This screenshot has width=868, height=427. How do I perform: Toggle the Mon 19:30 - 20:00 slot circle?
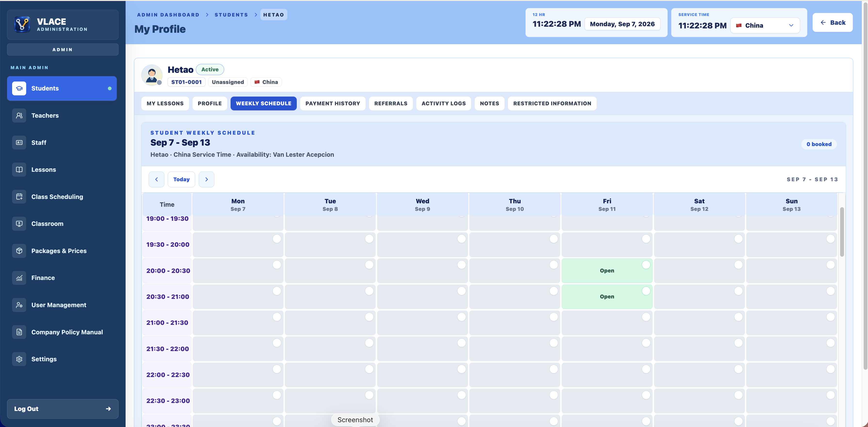(277, 239)
